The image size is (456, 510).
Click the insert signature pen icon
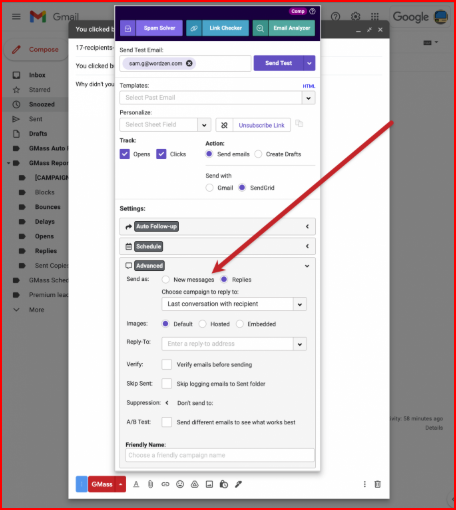(238, 484)
